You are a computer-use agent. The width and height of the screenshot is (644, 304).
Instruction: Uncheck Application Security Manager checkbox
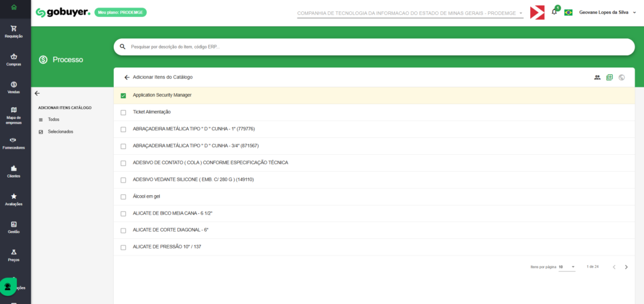(123, 96)
